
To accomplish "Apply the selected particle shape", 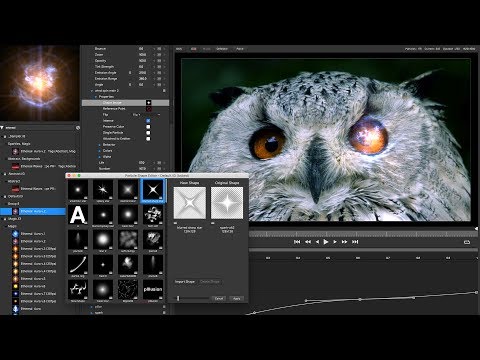I will [x=237, y=298].
